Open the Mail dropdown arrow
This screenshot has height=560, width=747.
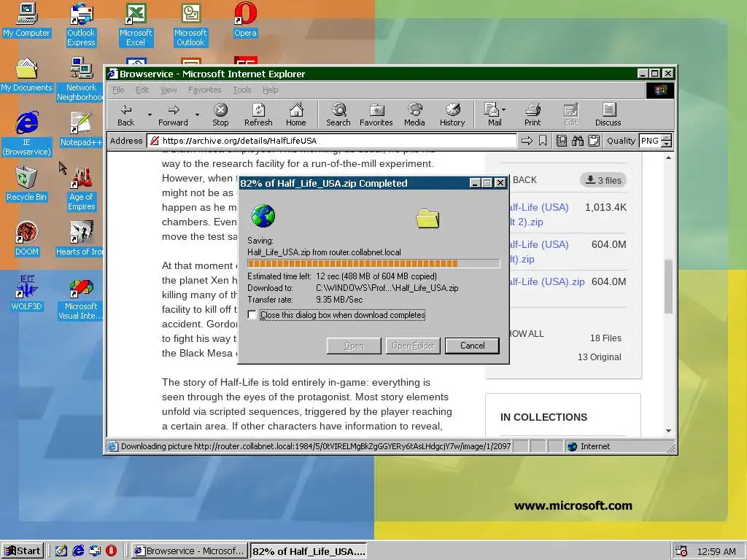pos(503,109)
